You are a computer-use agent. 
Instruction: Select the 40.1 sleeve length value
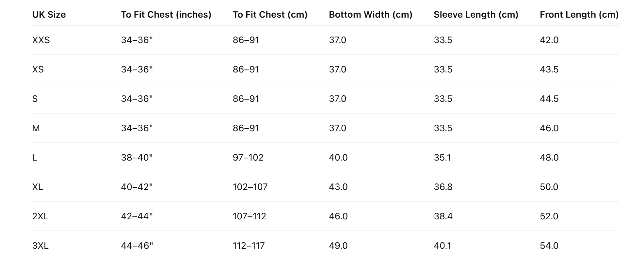(x=443, y=246)
